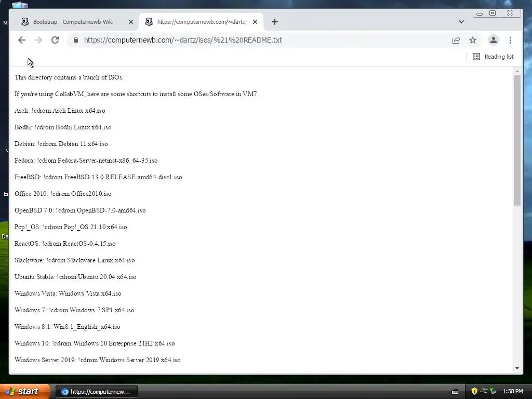Restore down the Chrome window
The image size is (532, 399).
(x=493, y=13)
